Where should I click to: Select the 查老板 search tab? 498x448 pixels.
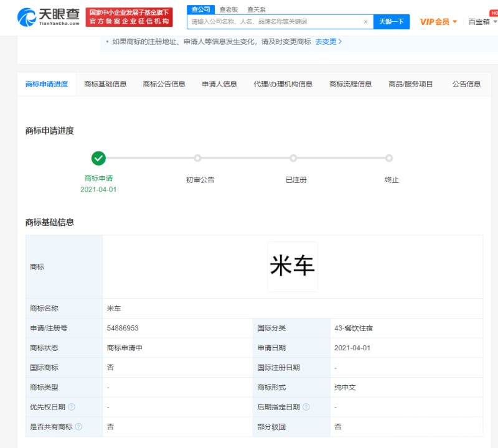pos(228,9)
